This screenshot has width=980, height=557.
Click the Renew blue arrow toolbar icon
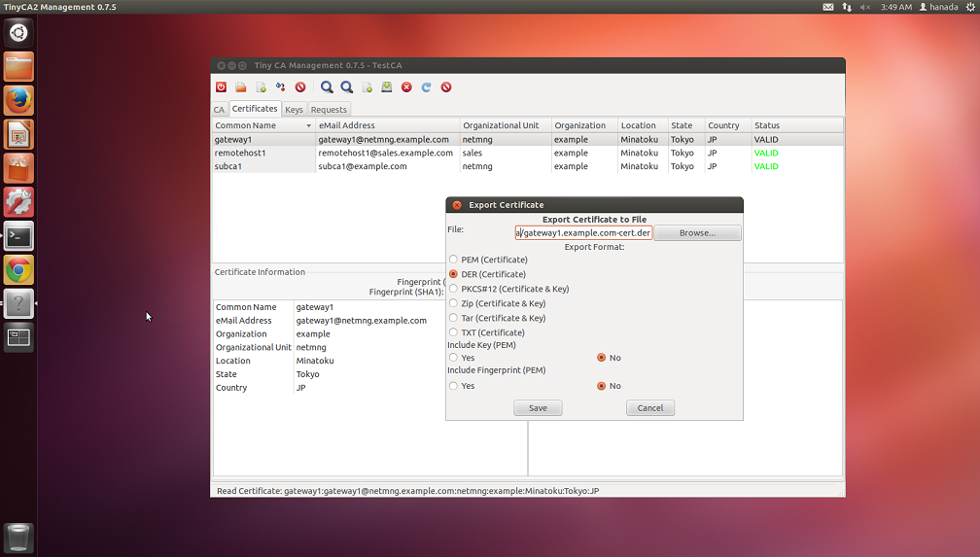tap(426, 87)
